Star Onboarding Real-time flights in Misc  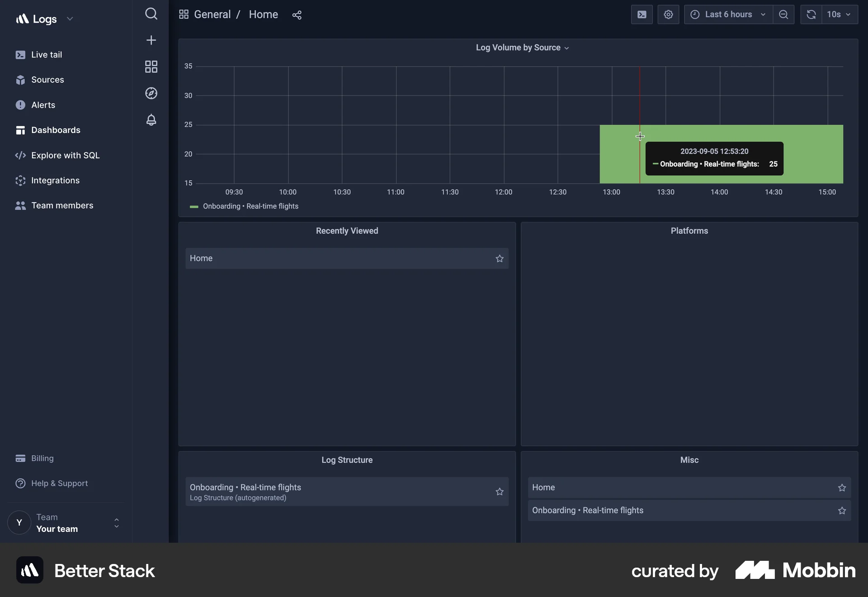842,511
